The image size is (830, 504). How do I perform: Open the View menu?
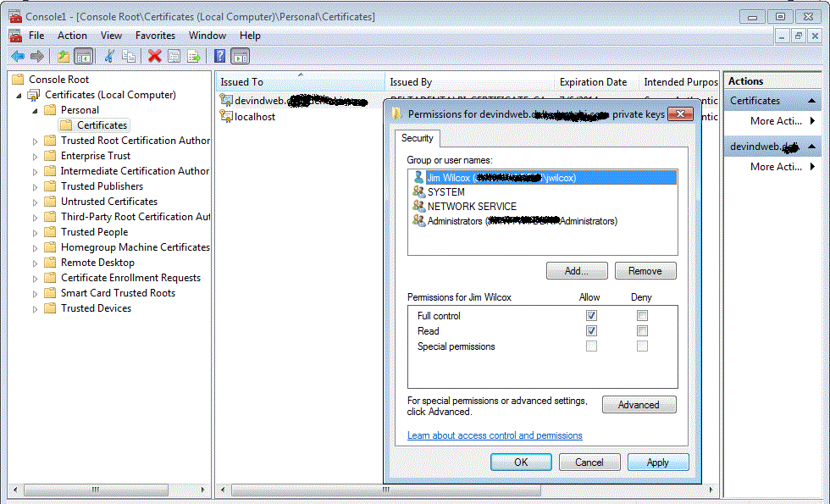coord(111,36)
